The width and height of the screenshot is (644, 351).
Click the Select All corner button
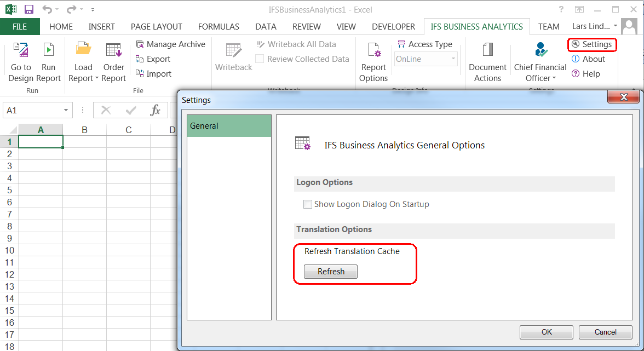coord(9,130)
